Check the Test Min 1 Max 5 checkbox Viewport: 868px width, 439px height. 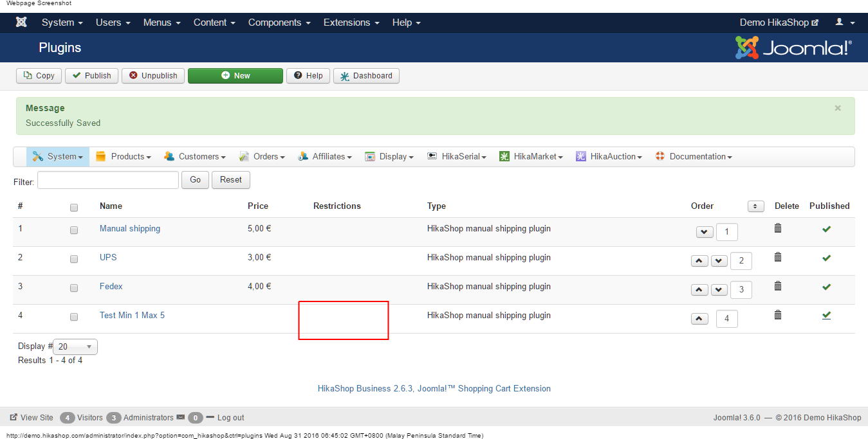point(74,317)
